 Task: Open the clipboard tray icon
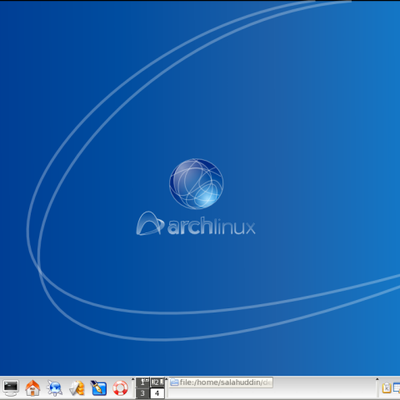(386, 388)
